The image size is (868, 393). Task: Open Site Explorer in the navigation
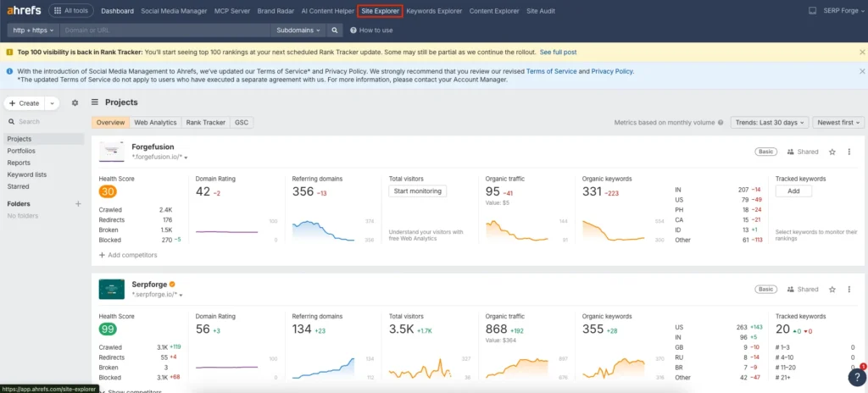(x=380, y=10)
